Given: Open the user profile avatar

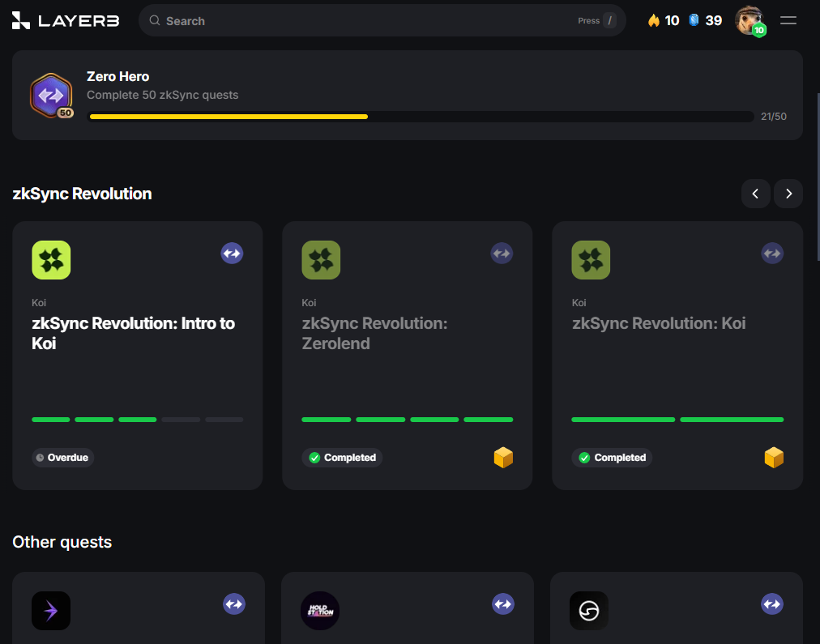Looking at the screenshot, I should [749, 20].
